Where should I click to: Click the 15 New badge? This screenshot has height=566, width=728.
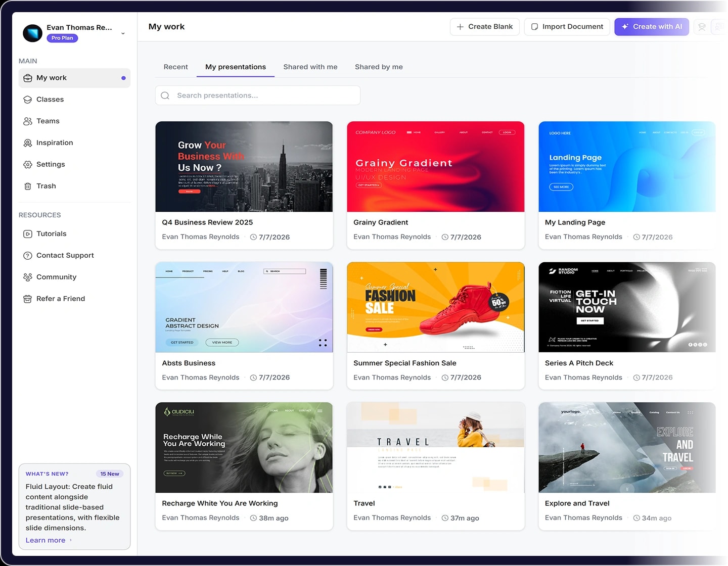tap(110, 474)
